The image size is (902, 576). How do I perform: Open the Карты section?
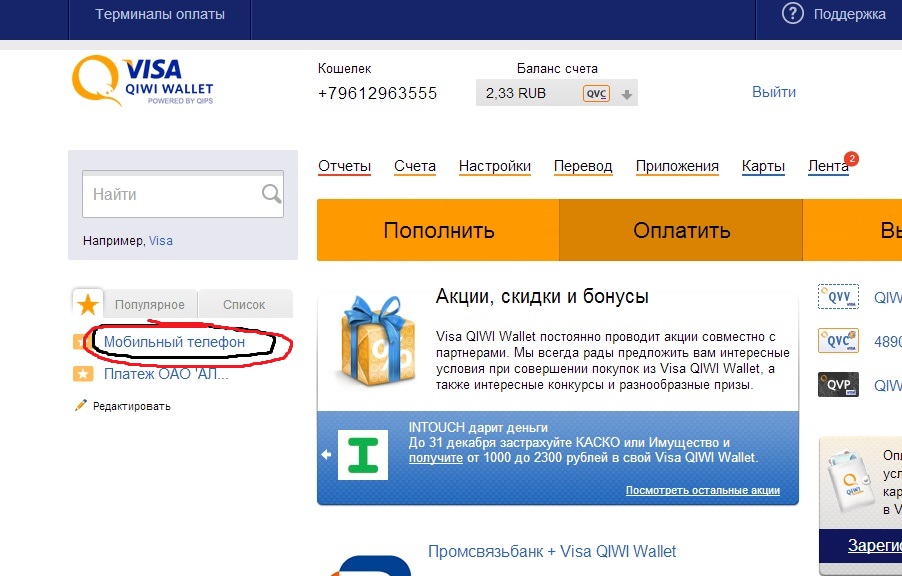(x=763, y=166)
